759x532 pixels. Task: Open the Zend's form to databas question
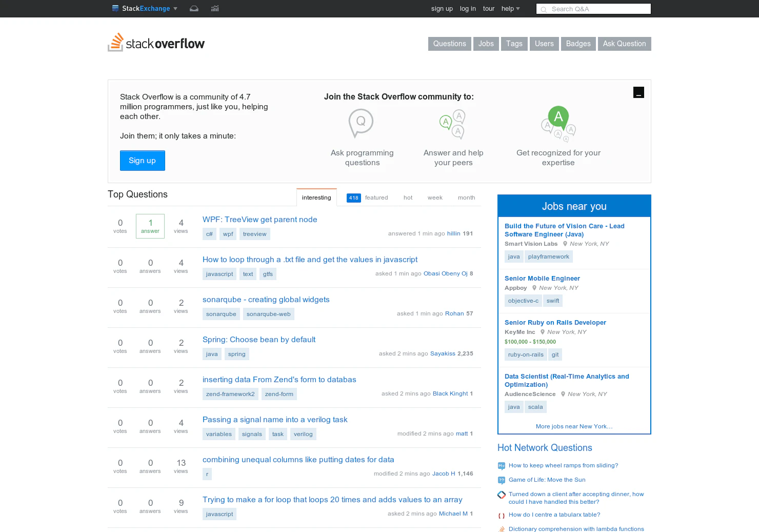(279, 380)
